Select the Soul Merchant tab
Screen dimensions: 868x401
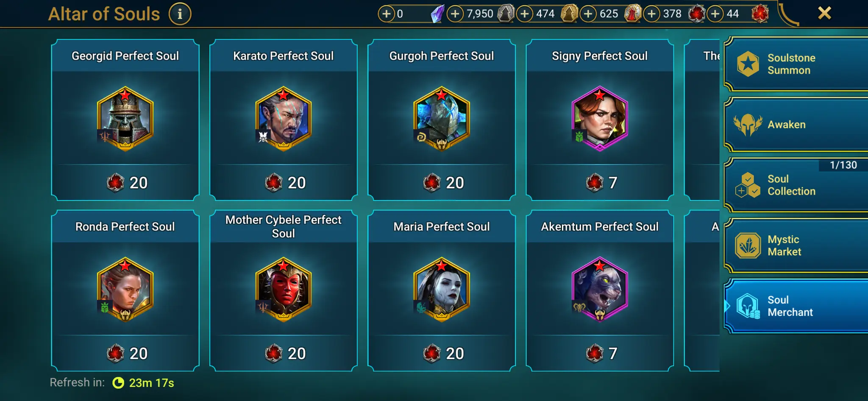pyautogui.click(x=796, y=306)
